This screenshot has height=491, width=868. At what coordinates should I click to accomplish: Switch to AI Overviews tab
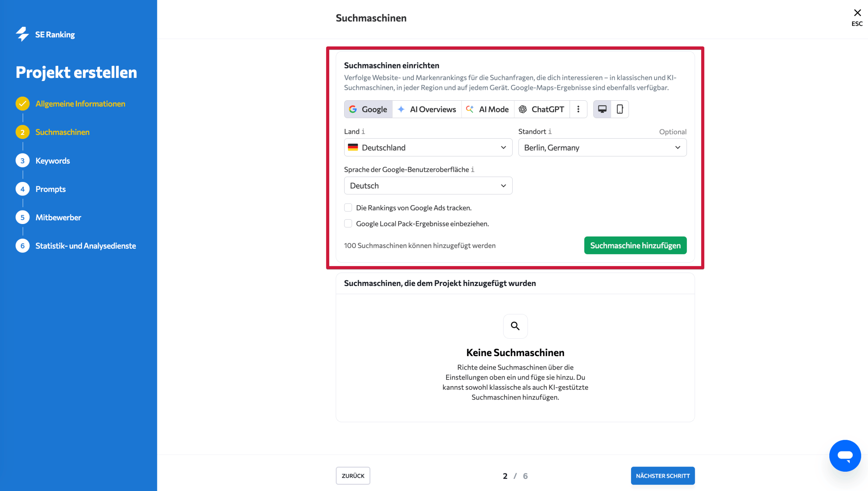click(427, 109)
